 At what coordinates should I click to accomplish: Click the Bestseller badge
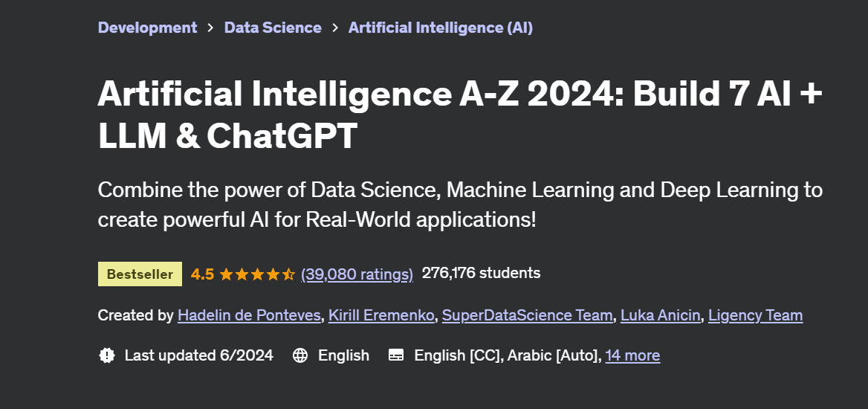click(140, 274)
